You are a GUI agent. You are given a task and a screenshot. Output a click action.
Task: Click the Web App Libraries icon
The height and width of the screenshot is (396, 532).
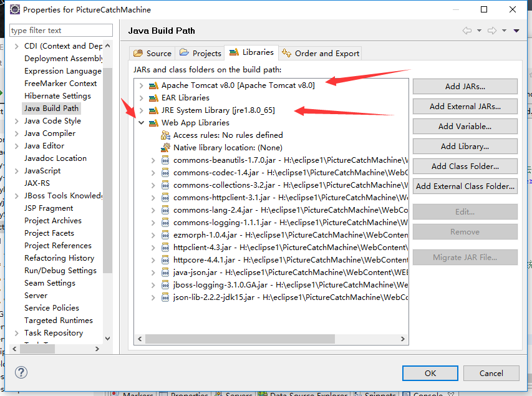(x=153, y=123)
